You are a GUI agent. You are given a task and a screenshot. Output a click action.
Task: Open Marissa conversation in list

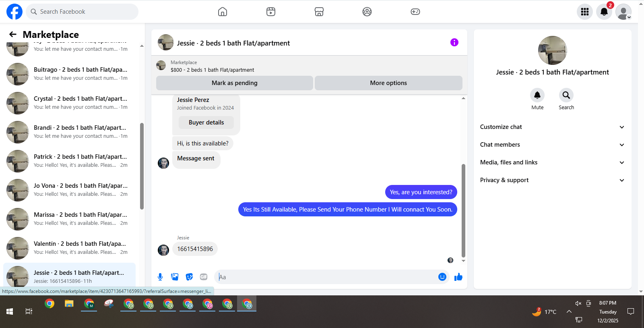[x=69, y=219]
